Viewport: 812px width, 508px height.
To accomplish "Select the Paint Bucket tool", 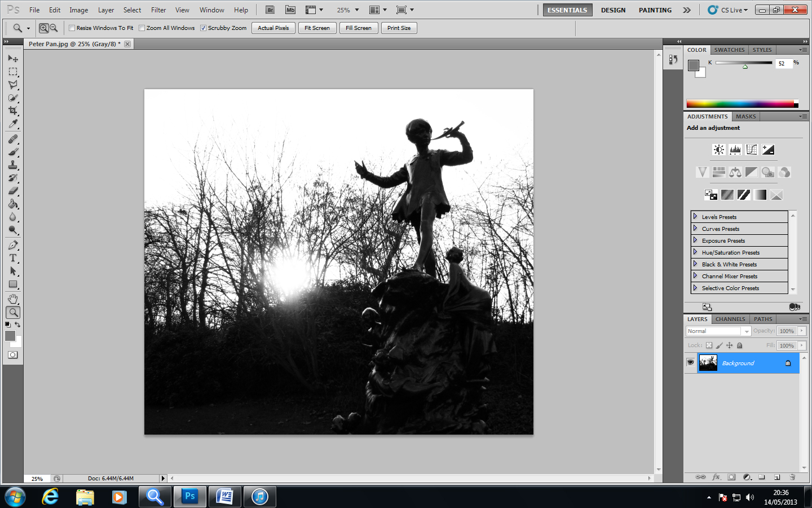I will [x=13, y=204].
